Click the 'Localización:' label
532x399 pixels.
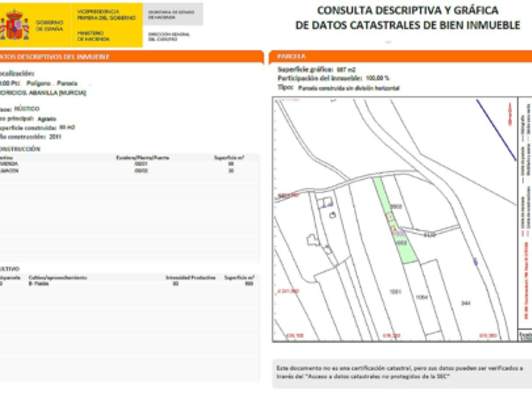pyautogui.click(x=17, y=73)
